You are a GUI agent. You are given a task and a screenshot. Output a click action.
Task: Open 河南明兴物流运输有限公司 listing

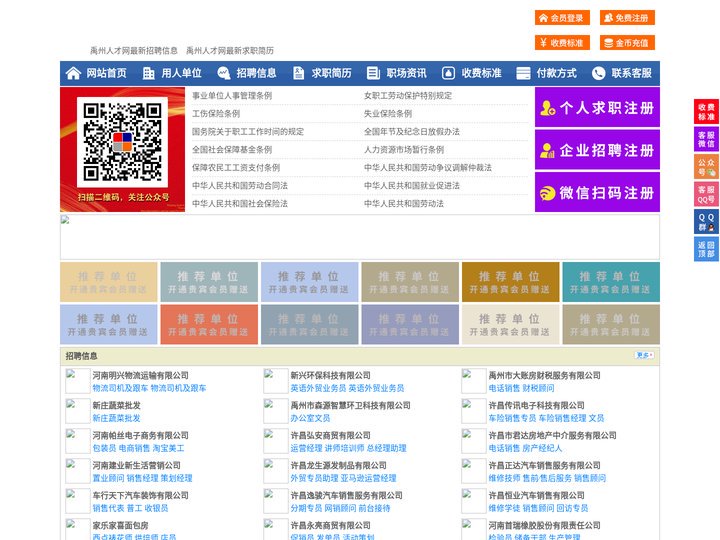(141, 375)
